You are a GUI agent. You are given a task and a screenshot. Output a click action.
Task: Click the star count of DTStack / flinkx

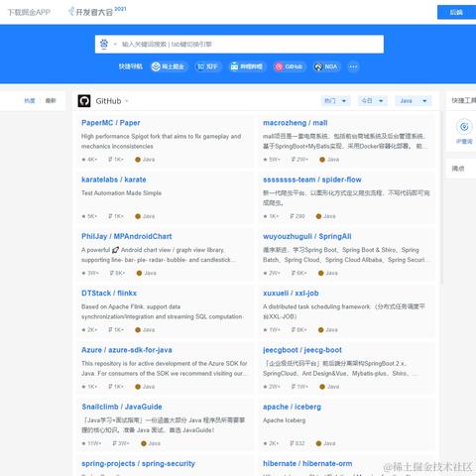(x=89, y=329)
